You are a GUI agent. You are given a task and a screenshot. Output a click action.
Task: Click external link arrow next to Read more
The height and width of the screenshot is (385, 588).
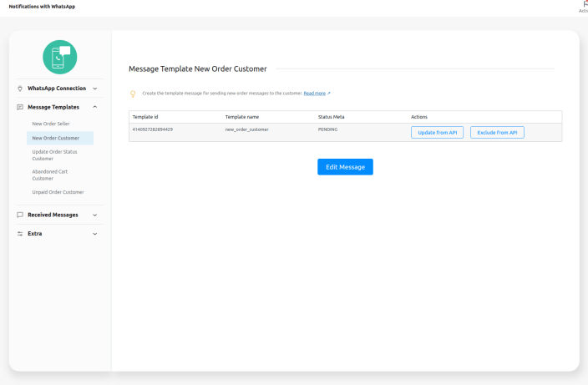[x=329, y=94]
